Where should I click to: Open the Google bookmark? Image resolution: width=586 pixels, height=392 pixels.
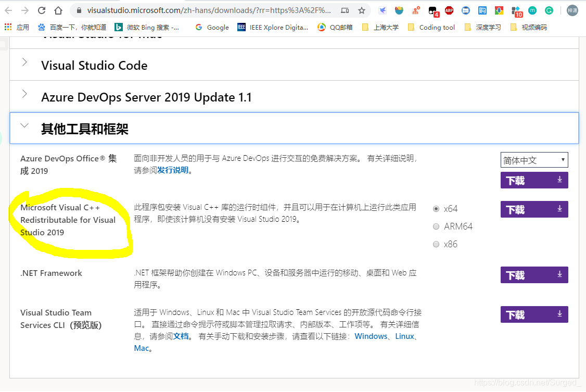point(212,27)
